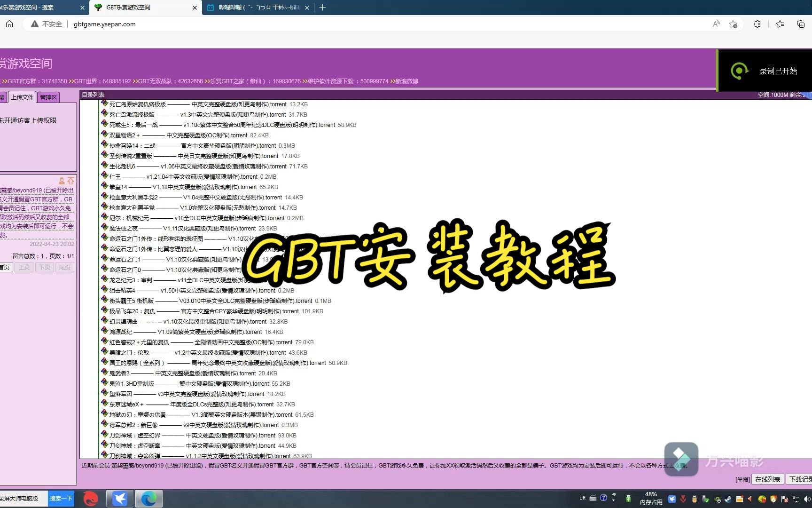This screenshot has height=508, width=812.
Task: Open the 新浪微博 link in header
Action: tap(406, 81)
